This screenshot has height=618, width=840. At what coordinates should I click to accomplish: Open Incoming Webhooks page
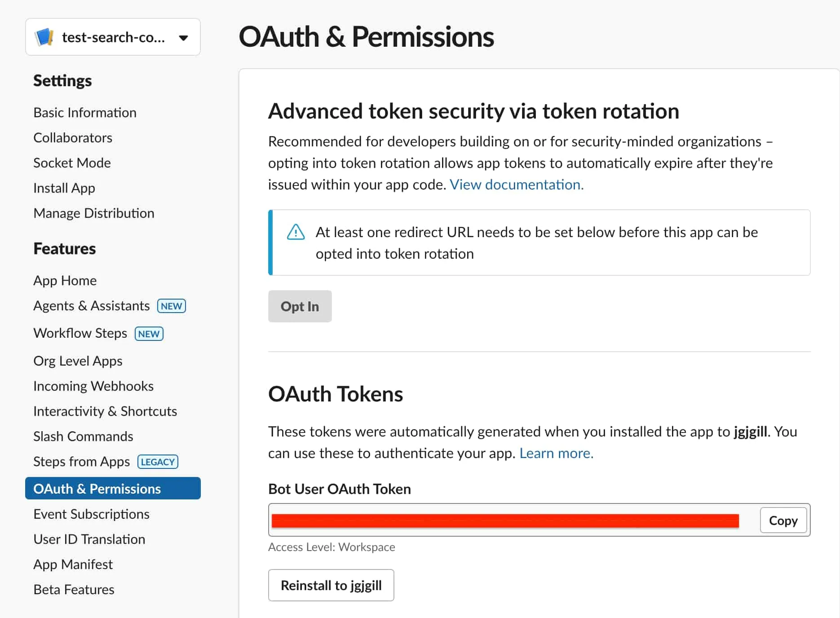pos(93,386)
